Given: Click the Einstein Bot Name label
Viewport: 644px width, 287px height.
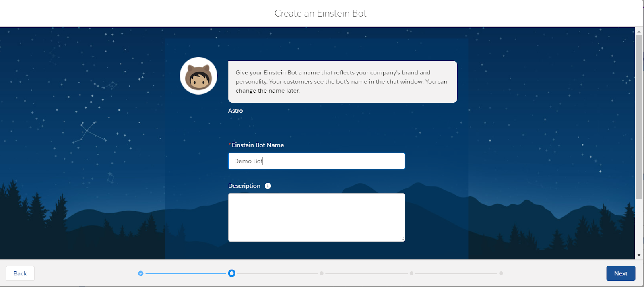Looking at the screenshot, I should pos(258,145).
